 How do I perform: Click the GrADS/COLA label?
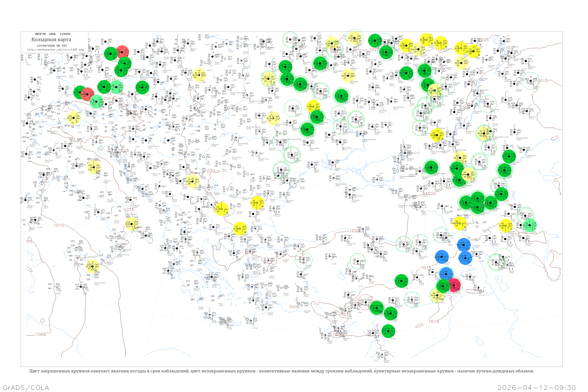tap(26, 387)
